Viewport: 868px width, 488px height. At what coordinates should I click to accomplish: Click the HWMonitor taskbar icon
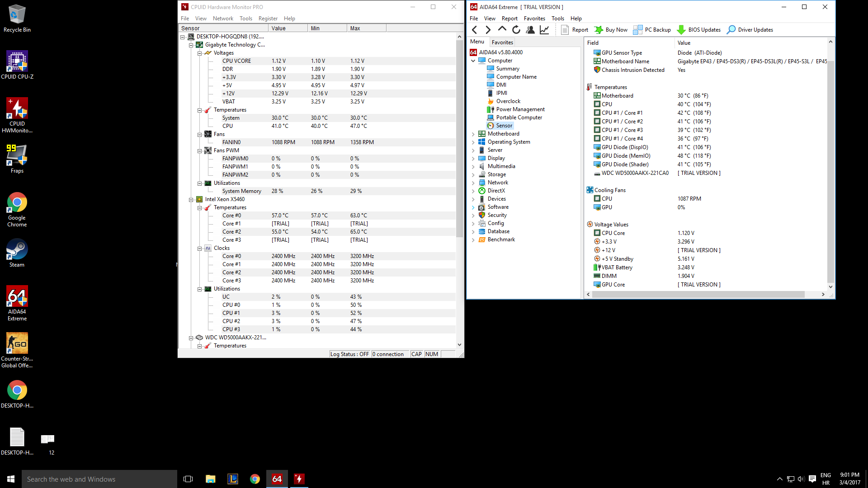(299, 479)
